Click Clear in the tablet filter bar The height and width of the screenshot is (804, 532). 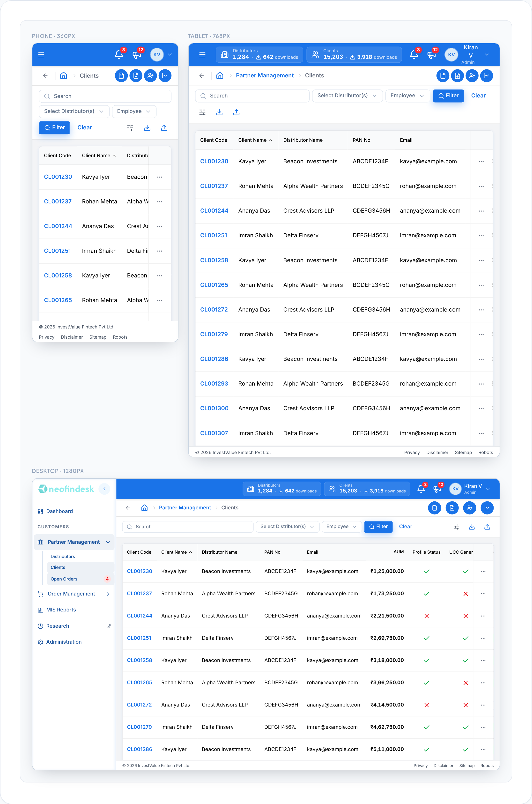click(x=478, y=96)
